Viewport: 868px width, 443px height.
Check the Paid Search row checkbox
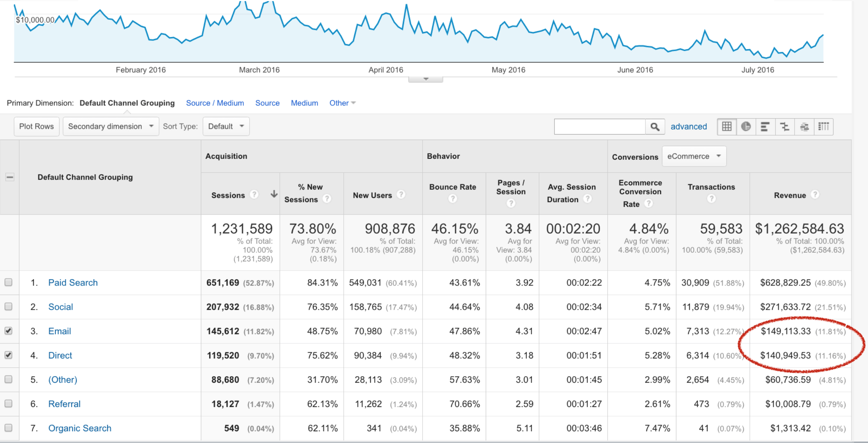coord(8,282)
